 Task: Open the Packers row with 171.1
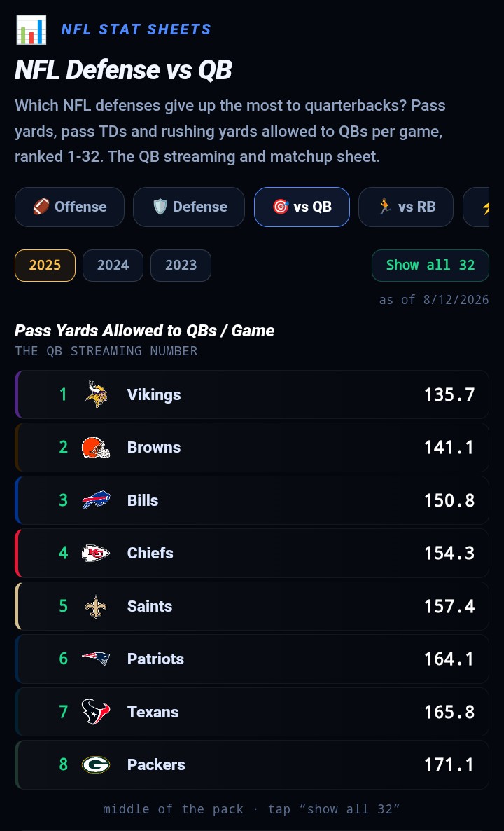252,764
